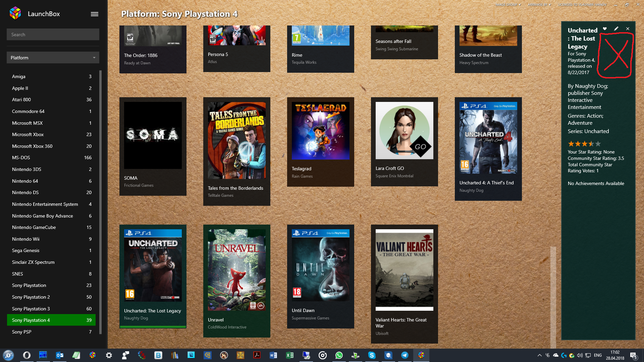Select the Commodore 64 platform
Viewport: 644px width, 362px height.
pyautogui.click(x=51, y=111)
